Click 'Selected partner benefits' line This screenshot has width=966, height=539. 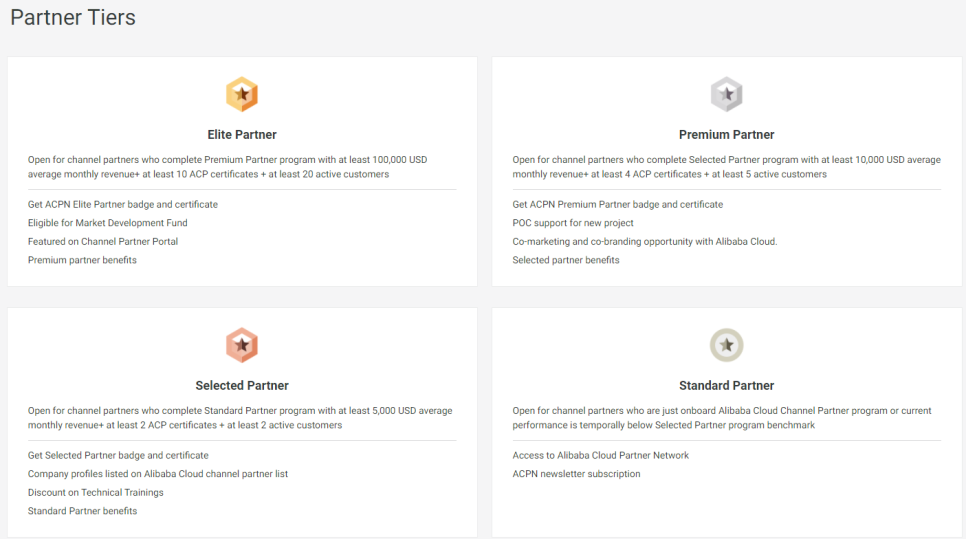point(566,260)
